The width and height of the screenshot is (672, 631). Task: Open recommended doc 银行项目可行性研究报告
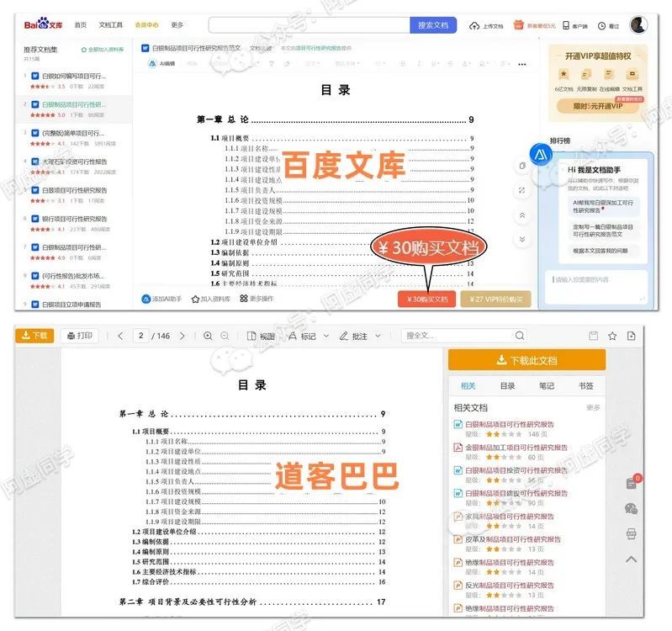pos(75,218)
